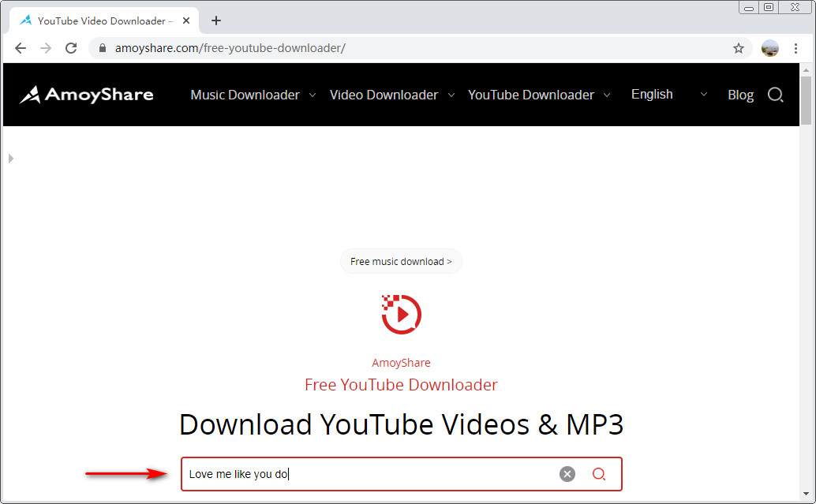Click the vertical scrollbar thumb

pyautogui.click(x=806, y=100)
